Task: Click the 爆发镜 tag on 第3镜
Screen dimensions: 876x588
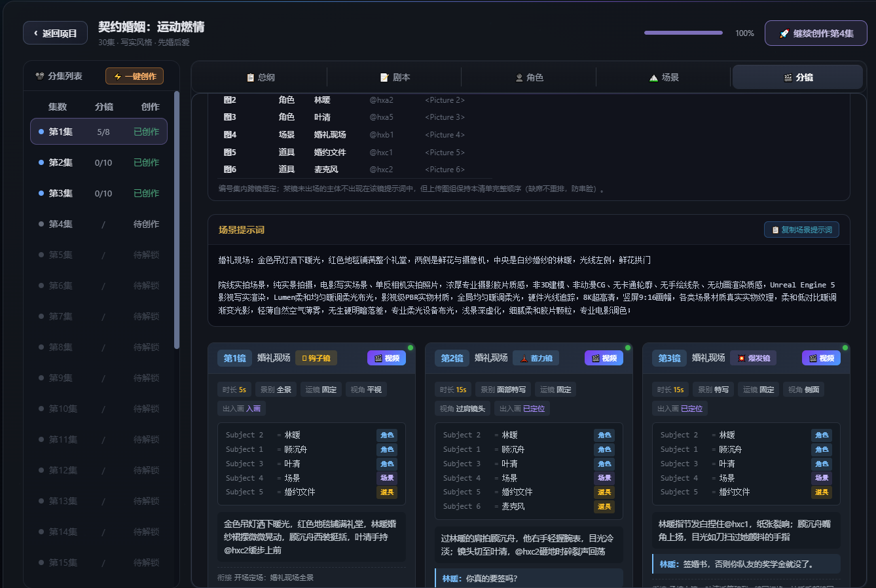Action: pyautogui.click(x=754, y=358)
